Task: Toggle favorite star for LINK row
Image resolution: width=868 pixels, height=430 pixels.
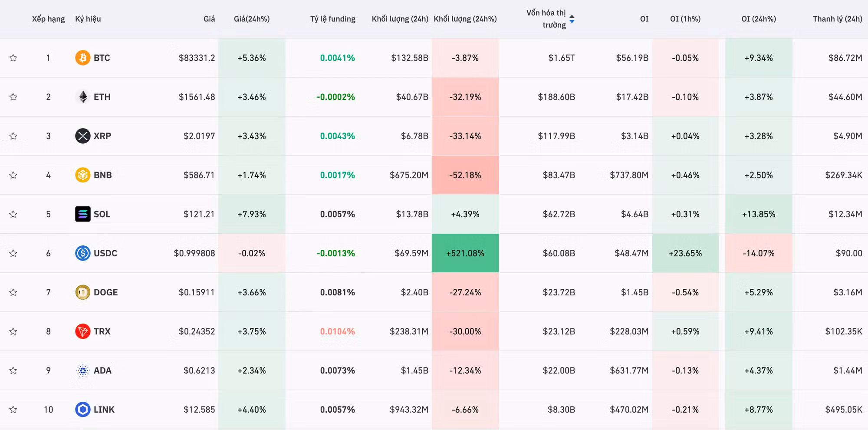Action: point(13,410)
